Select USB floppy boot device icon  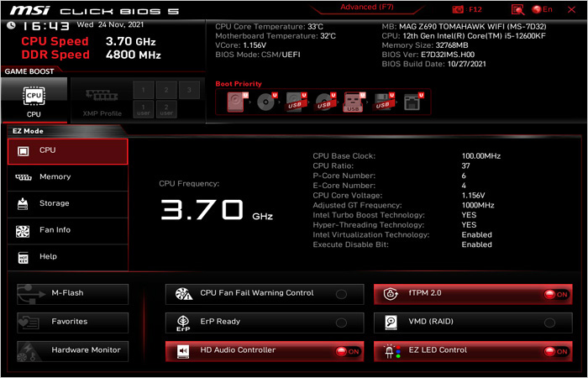[383, 102]
